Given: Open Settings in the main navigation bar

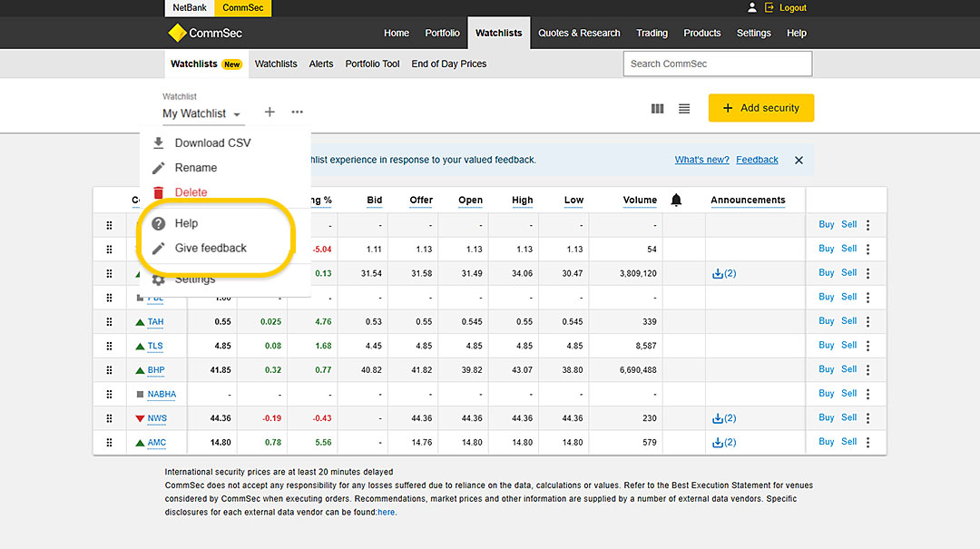Looking at the screenshot, I should pos(754,34).
